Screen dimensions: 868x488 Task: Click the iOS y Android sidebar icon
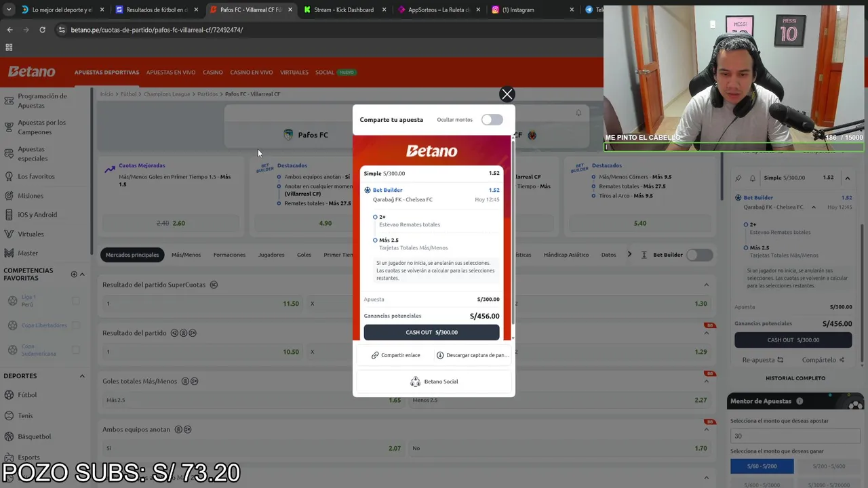[9, 215]
